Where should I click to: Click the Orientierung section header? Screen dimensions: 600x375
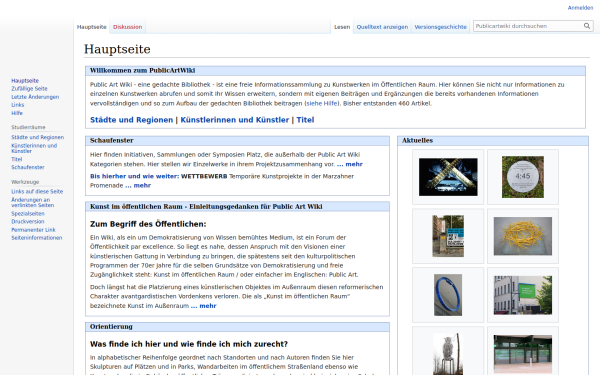coord(111,326)
